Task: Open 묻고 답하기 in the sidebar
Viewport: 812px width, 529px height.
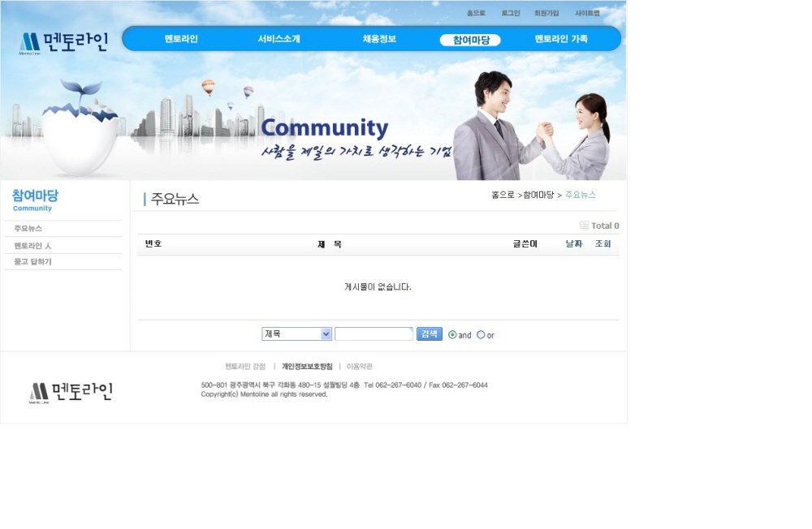Action: (x=32, y=261)
